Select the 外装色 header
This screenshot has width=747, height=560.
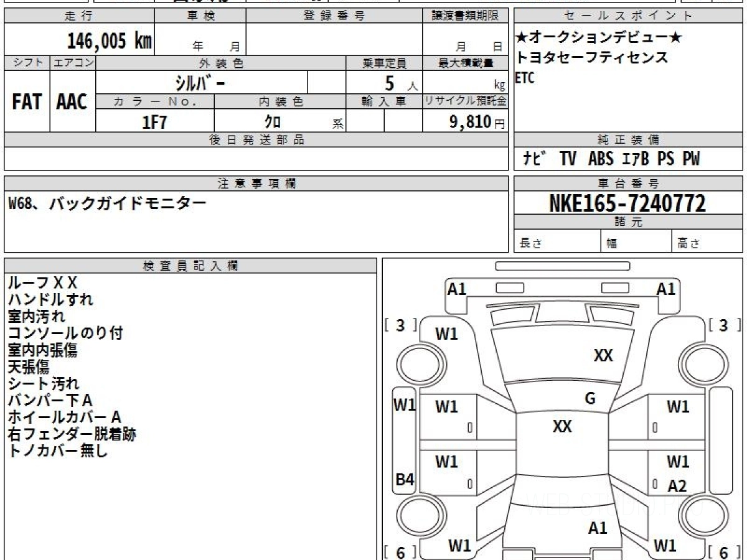coord(221,63)
